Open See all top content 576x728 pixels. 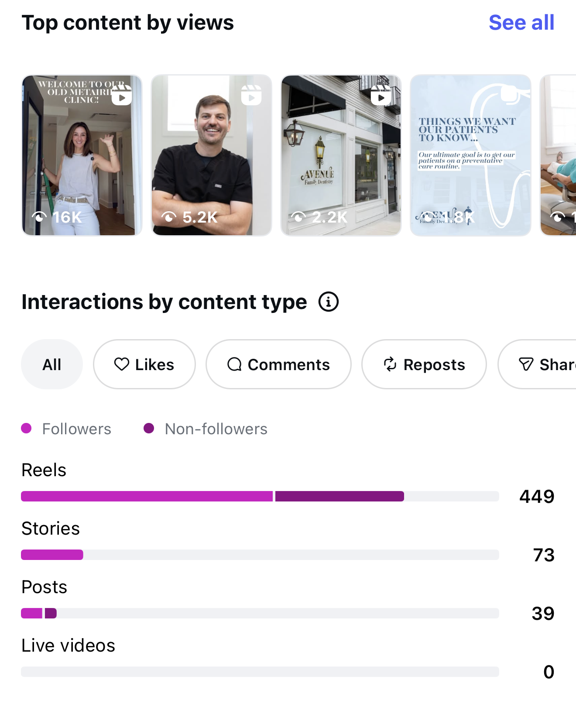pos(521,23)
